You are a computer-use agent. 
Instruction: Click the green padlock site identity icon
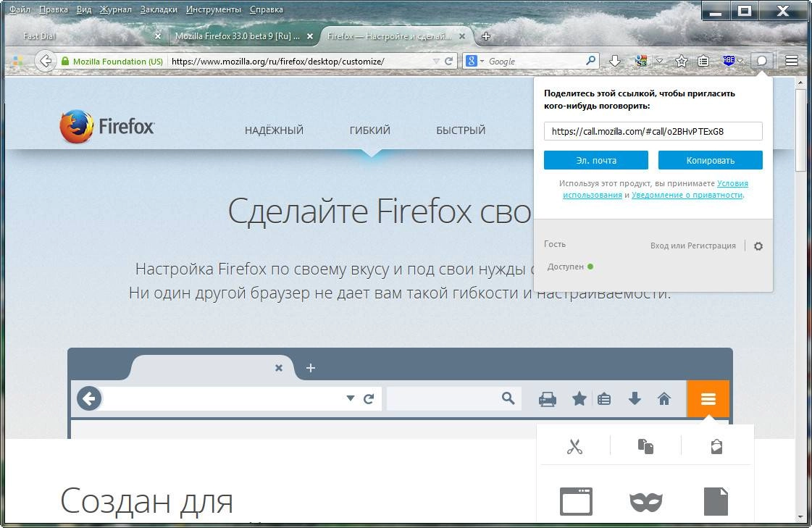tap(64, 61)
